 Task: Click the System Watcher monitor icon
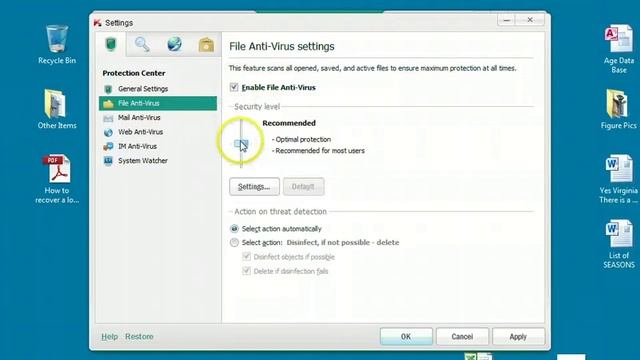108,161
